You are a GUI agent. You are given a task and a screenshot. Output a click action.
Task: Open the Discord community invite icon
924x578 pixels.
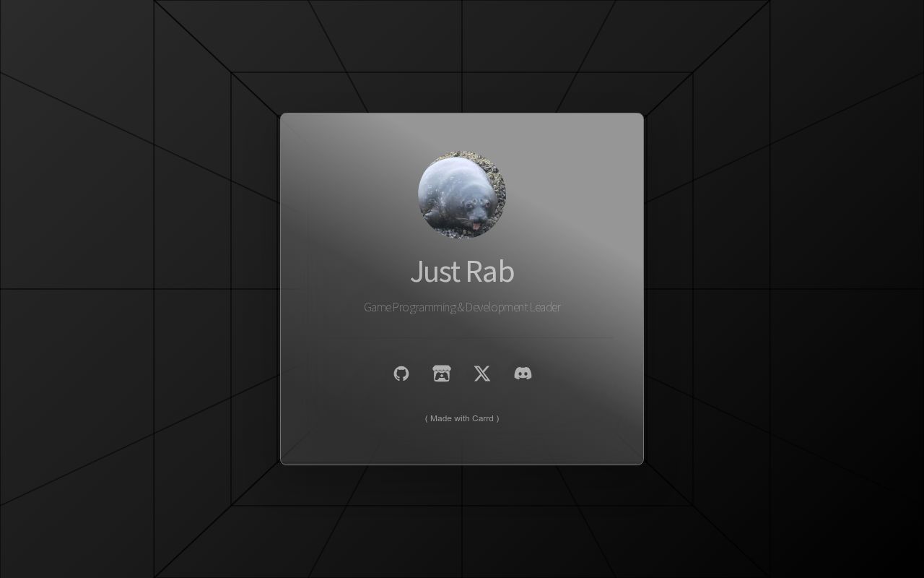tap(523, 374)
